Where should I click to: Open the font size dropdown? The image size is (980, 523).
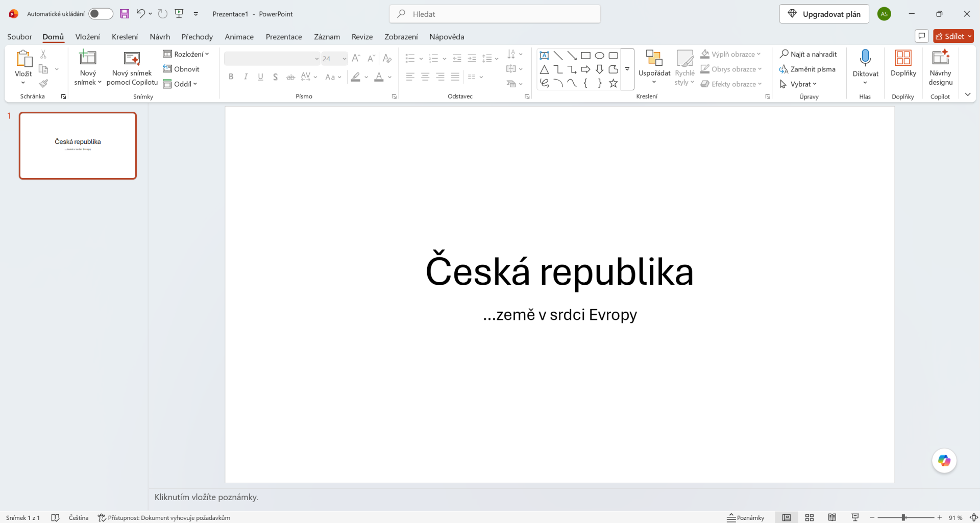(x=345, y=59)
